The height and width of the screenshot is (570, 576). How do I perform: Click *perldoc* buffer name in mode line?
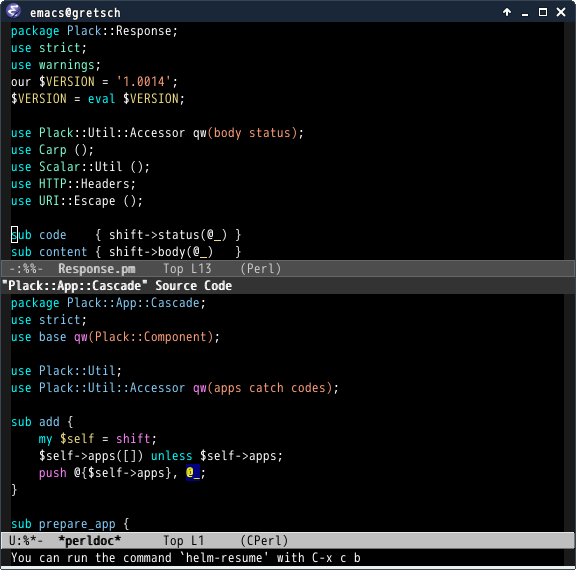pos(89,541)
